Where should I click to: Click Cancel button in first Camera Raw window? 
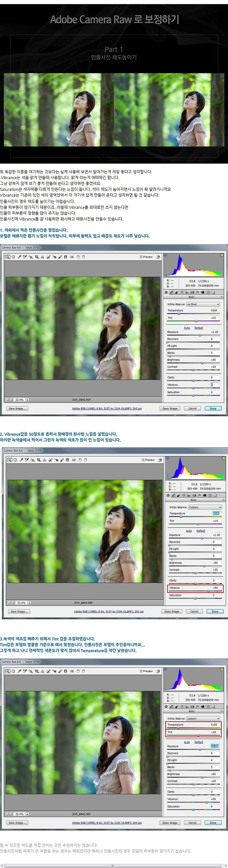coord(193,409)
